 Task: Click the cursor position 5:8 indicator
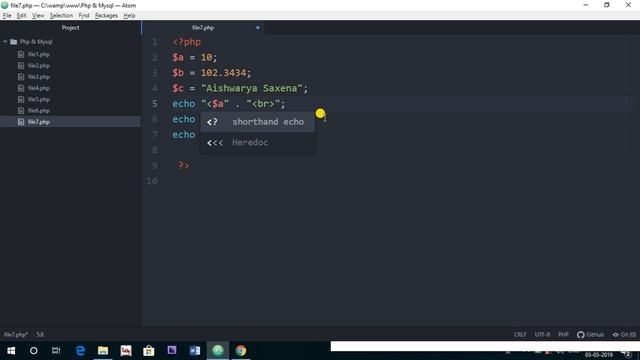point(40,334)
